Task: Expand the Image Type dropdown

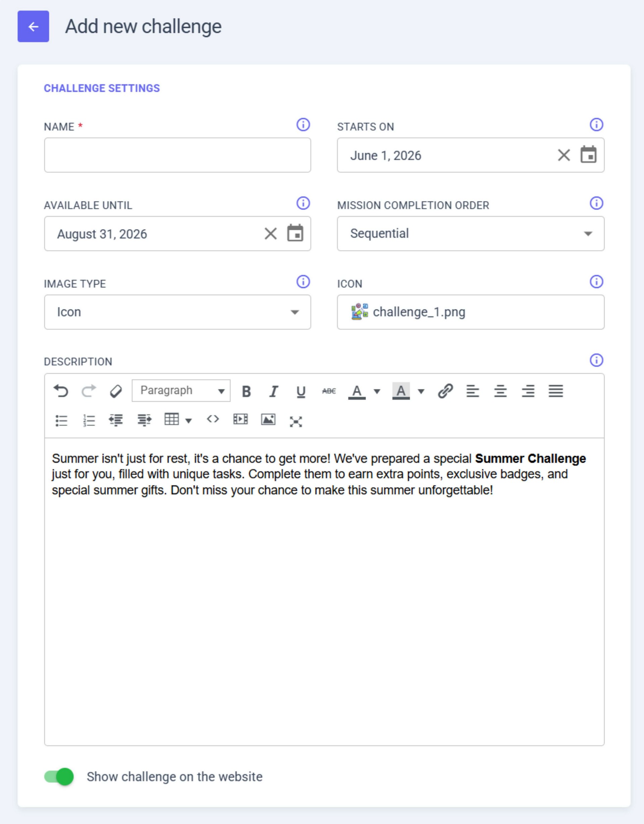Action: pyautogui.click(x=177, y=312)
